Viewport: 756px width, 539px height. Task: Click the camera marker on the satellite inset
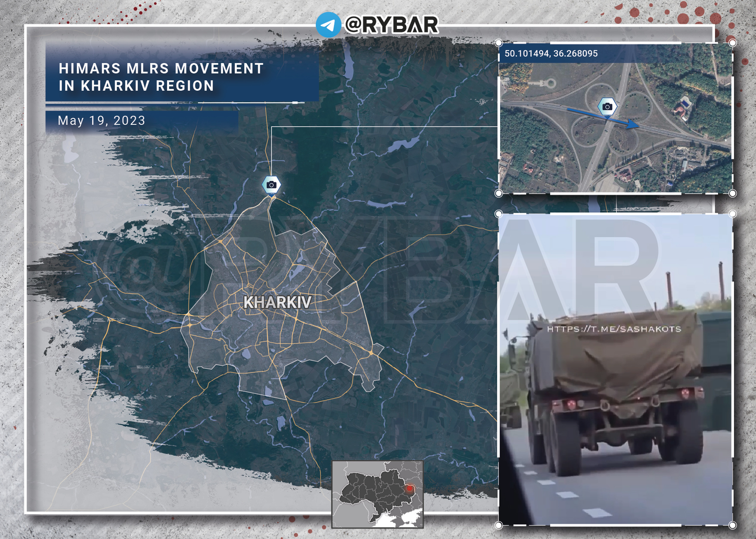tap(607, 106)
